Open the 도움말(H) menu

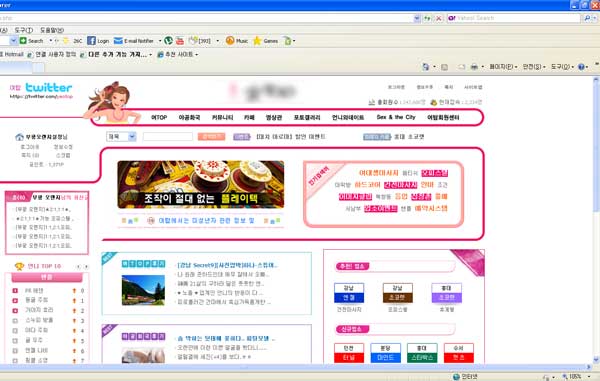[52, 30]
